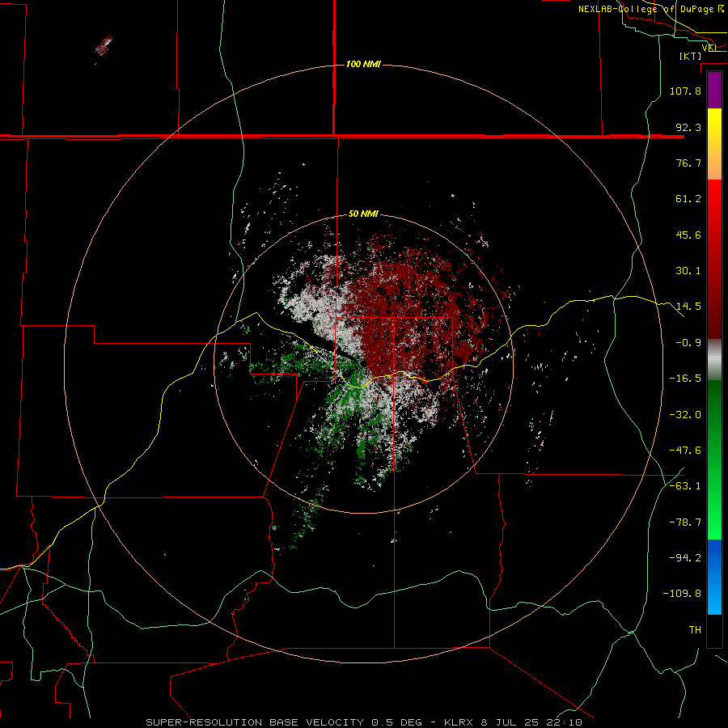Click the SUPER-RESOLUTION BASE VELOCITY caption
This screenshot has width=728, height=728.
coord(255,722)
